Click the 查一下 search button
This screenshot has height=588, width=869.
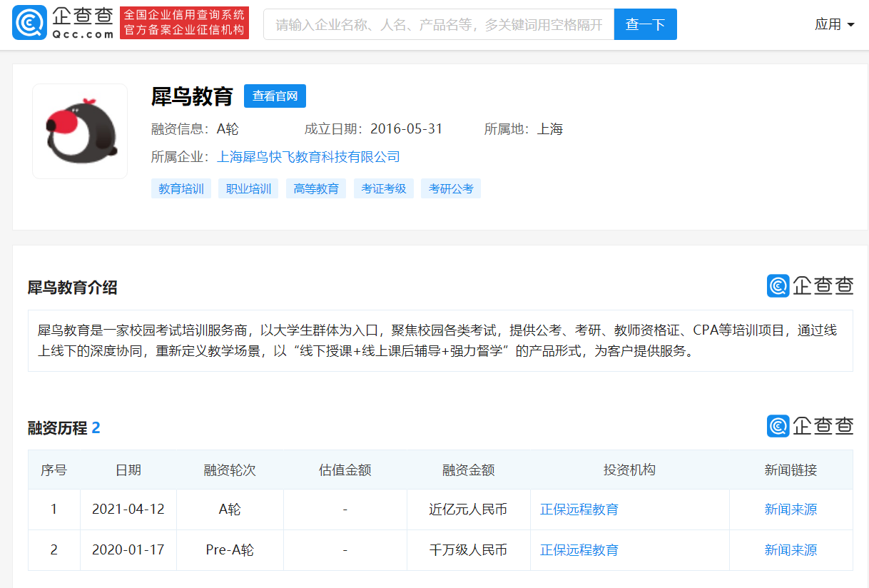point(645,24)
